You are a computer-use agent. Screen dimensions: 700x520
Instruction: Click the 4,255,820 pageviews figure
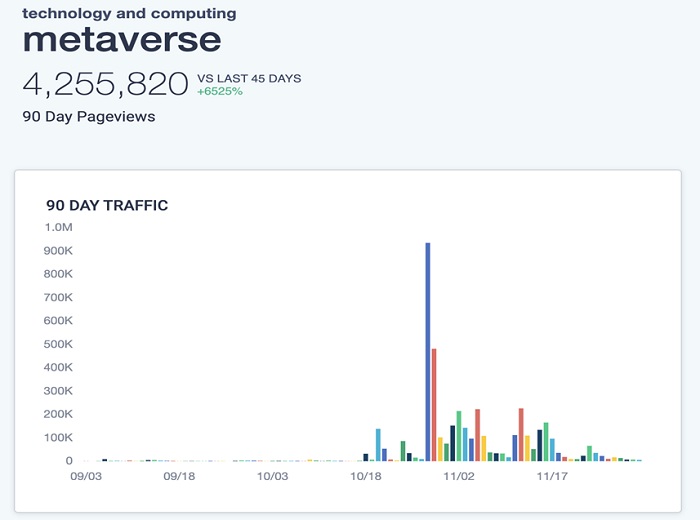pos(106,84)
